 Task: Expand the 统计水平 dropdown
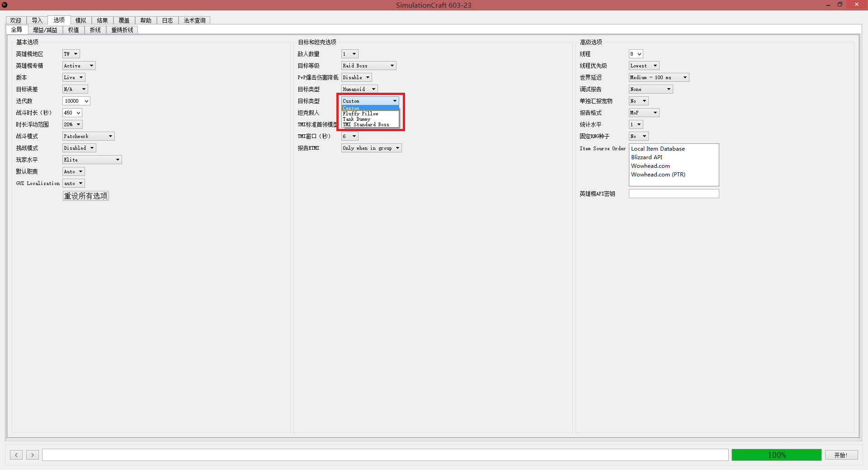click(x=636, y=124)
